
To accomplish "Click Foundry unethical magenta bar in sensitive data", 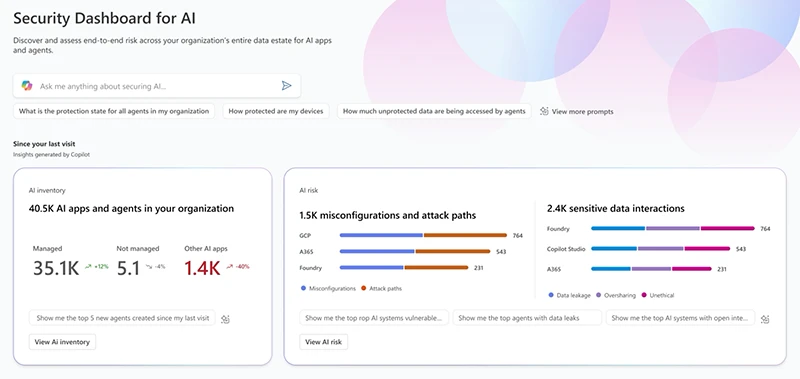I will coord(728,229).
